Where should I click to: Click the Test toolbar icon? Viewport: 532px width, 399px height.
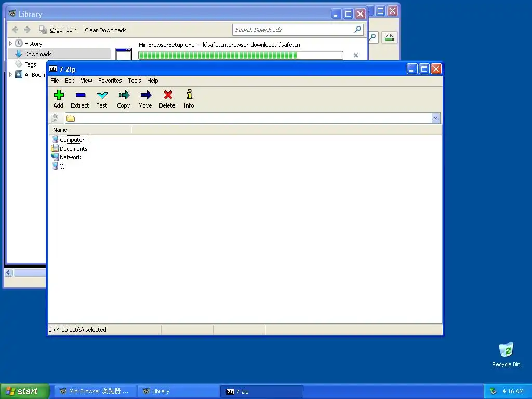click(x=102, y=99)
